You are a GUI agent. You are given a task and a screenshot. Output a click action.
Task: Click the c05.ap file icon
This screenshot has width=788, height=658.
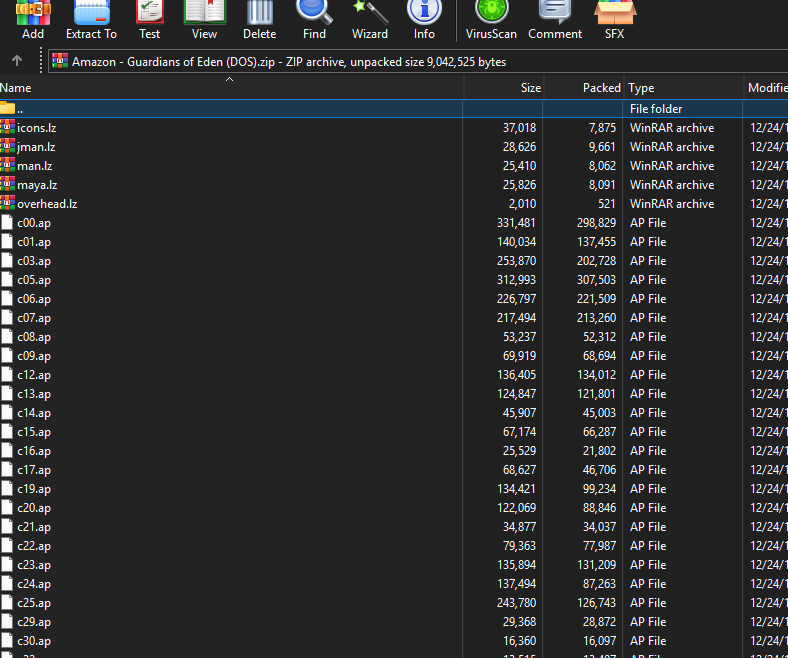[7, 280]
